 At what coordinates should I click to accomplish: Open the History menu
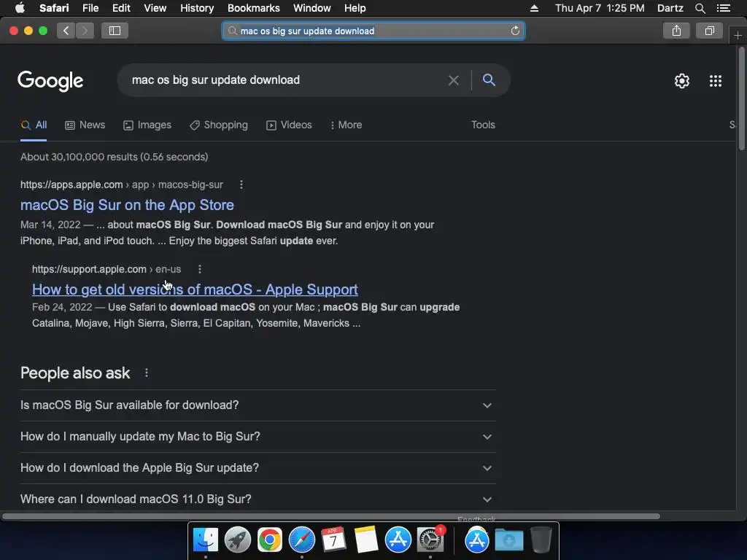click(197, 8)
